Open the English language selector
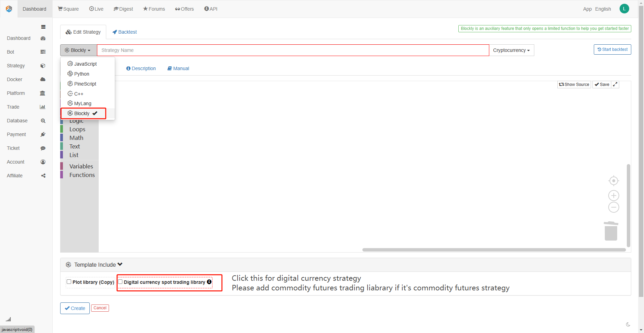Viewport: 644px width, 333px height. [x=603, y=9]
